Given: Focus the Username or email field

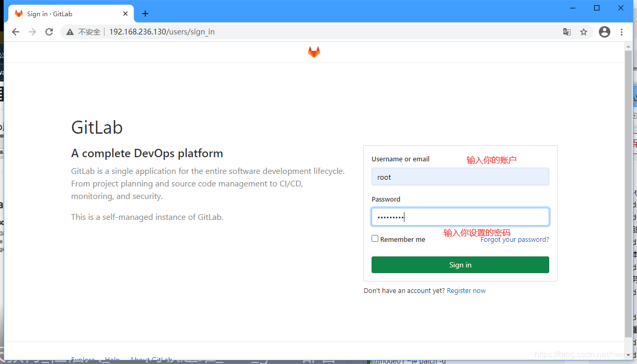Looking at the screenshot, I should point(460,177).
